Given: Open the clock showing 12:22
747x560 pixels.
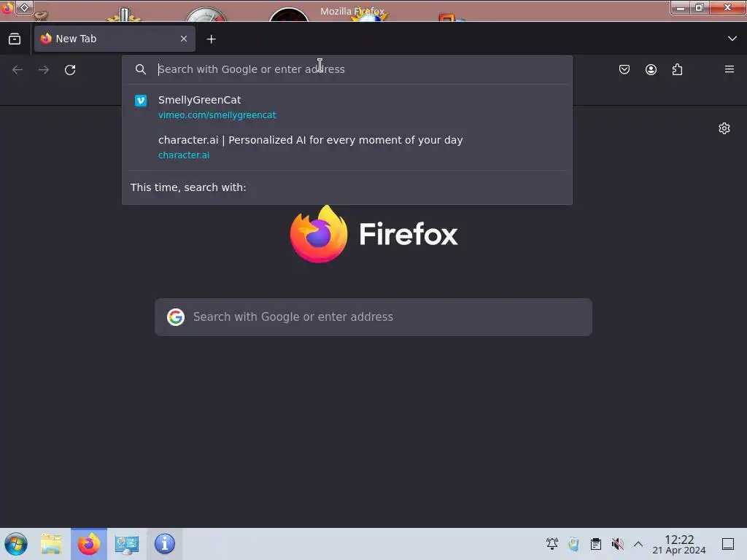Looking at the screenshot, I should pos(679,544).
